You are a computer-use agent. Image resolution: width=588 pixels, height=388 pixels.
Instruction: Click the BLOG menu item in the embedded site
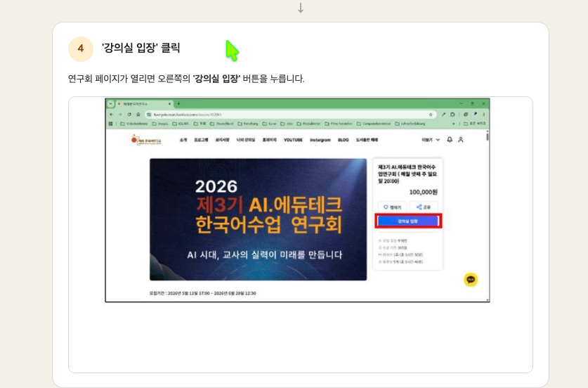tap(343, 140)
